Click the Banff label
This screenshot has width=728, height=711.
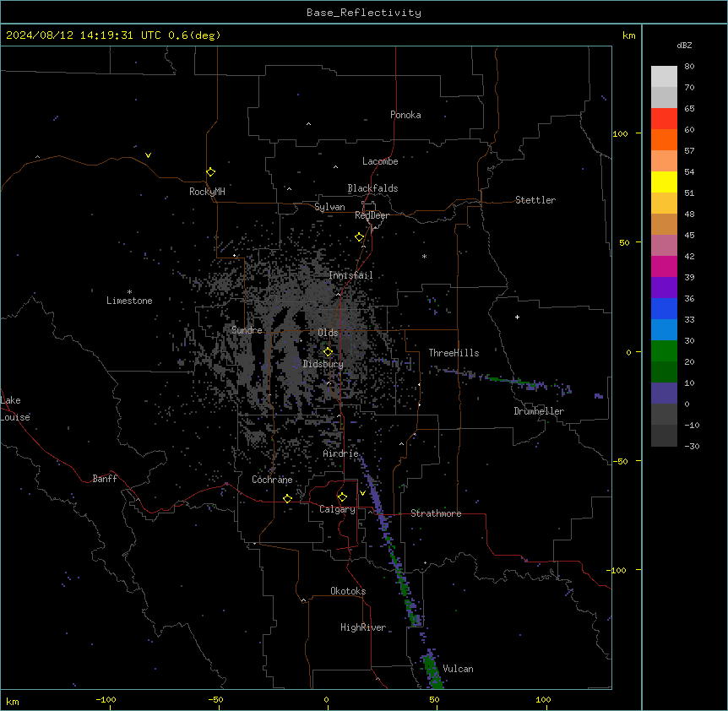tap(105, 479)
